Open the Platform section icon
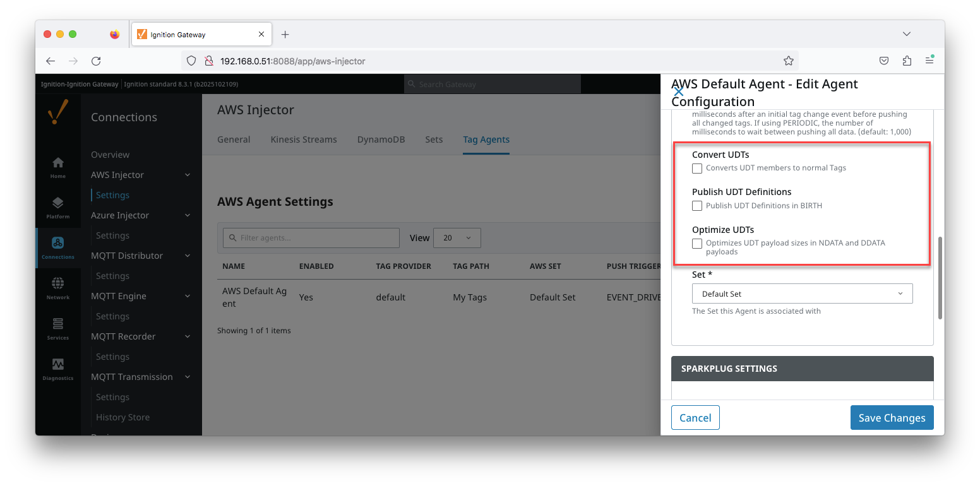 tap(57, 208)
